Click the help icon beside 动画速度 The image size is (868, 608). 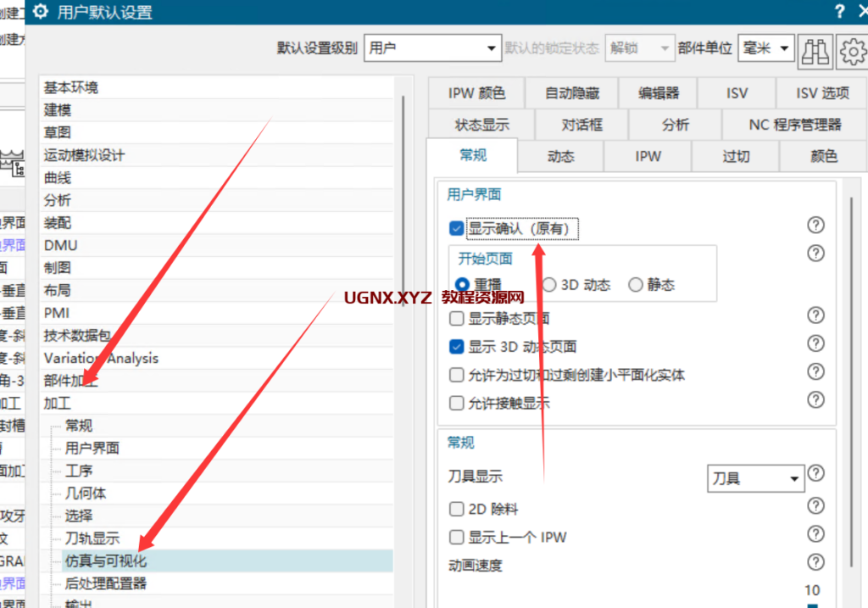point(815,563)
